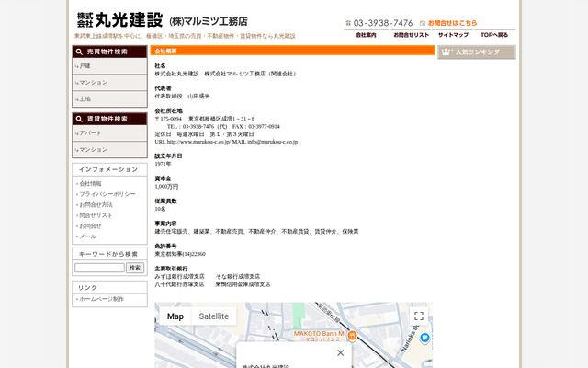The width and height of the screenshot is (588, 368).
Task: Click the info@marukou-c.co.jp mail address
Action: pyautogui.click(x=273, y=142)
